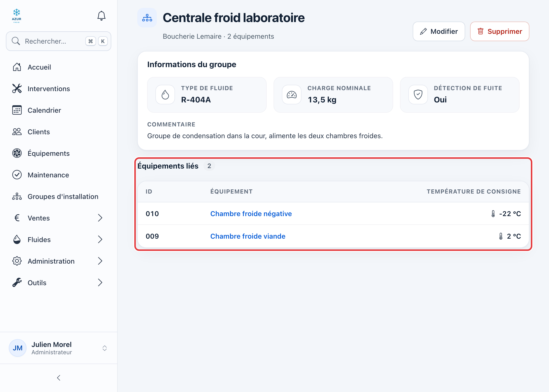Click the Azur Froid snowflake logo
The height and width of the screenshot is (392, 549).
[x=17, y=16]
